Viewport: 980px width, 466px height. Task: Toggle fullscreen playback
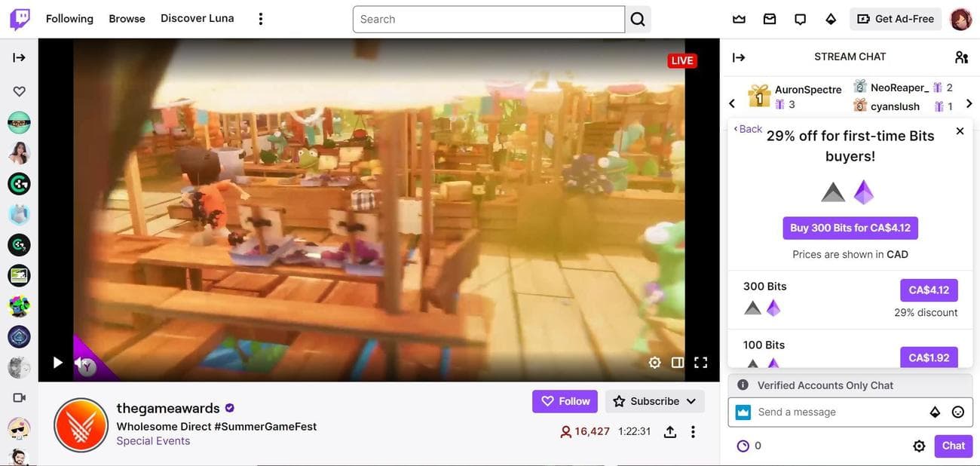pos(701,361)
